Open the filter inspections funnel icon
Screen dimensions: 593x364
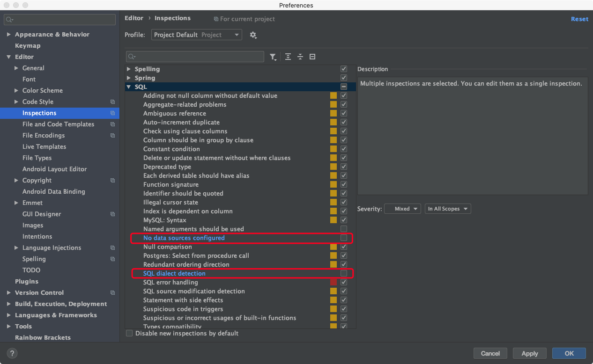pyautogui.click(x=273, y=57)
